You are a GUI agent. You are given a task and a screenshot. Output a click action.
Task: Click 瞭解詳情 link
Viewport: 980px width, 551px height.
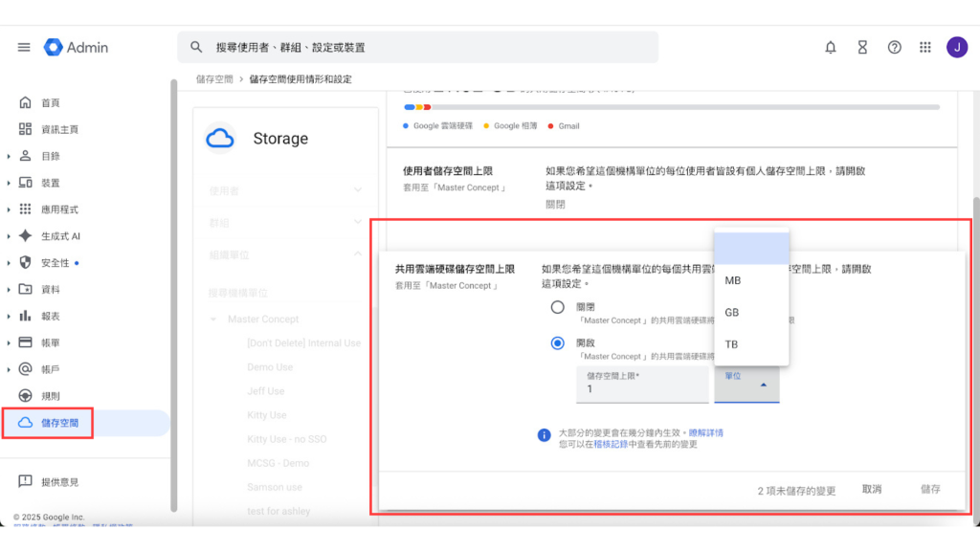705,432
